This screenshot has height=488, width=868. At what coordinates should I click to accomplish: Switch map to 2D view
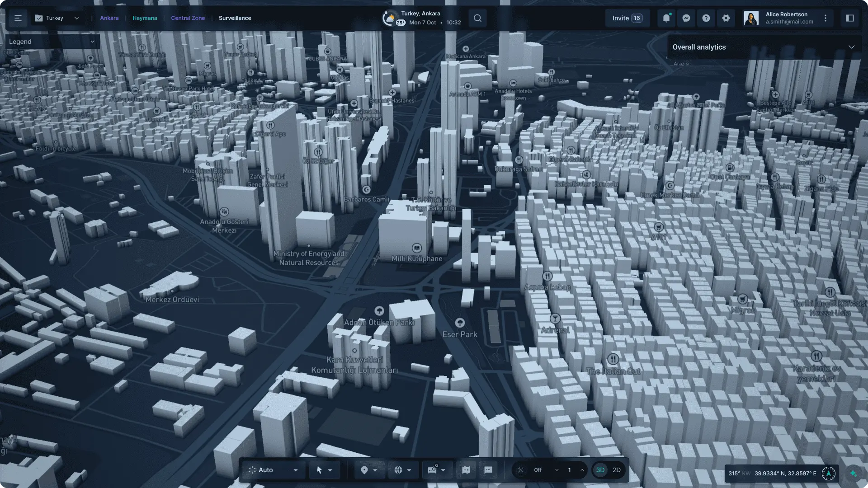click(x=616, y=470)
